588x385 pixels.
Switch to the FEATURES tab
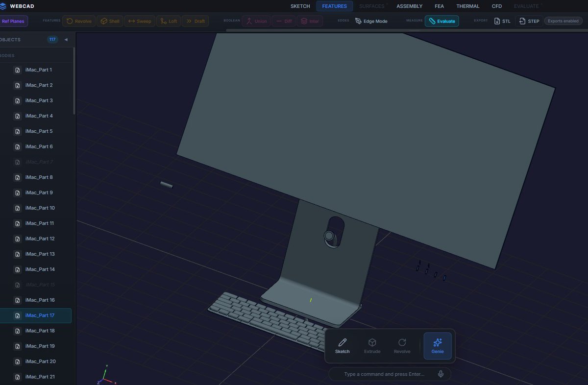335,6
